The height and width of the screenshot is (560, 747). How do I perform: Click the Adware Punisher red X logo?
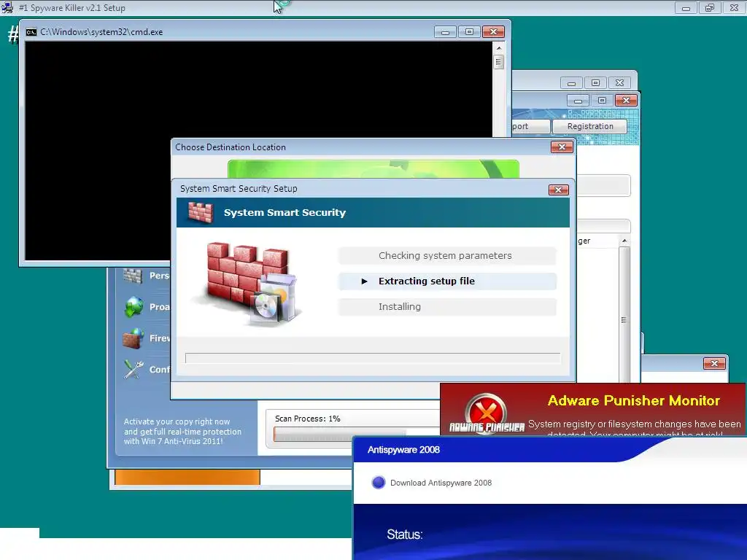click(x=487, y=413)
